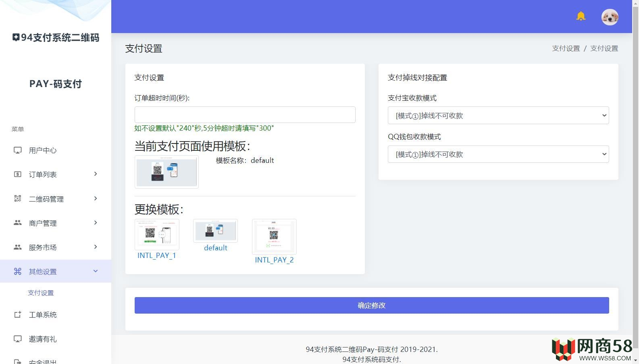Click the logo icon beside 94支付系统二维码
This screenshot has height=364, width=639.
16,37
